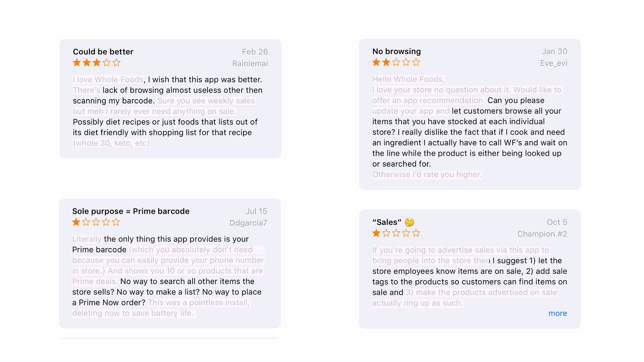Open the 'Could be better' review title
Viewport: 644px width, 362px height.
[x=103, y=52]
